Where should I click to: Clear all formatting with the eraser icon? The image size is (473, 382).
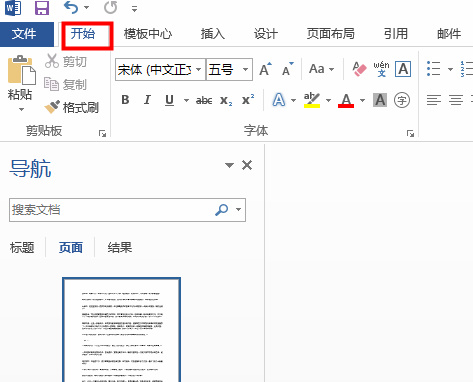[359, 69]
